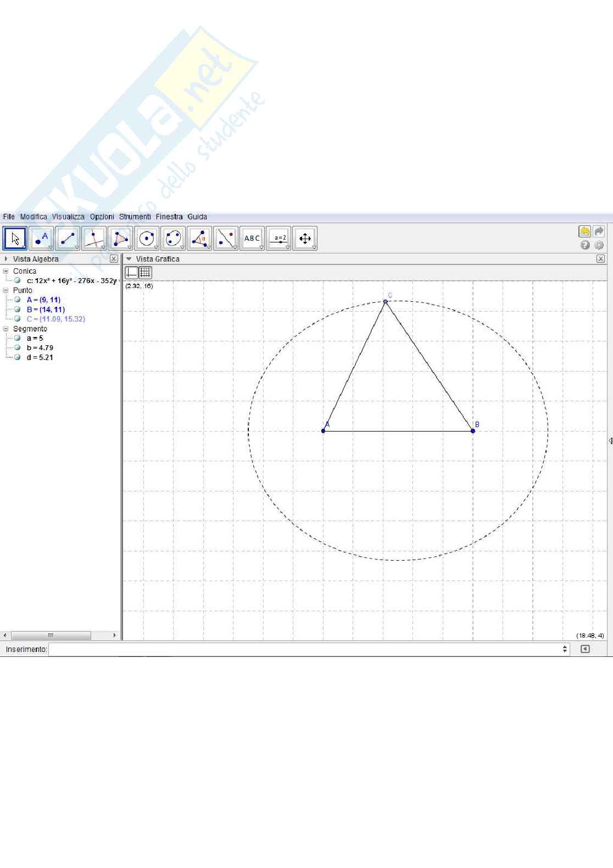
Task: Select the Move arrow tool
Action: tap(15, 239)
